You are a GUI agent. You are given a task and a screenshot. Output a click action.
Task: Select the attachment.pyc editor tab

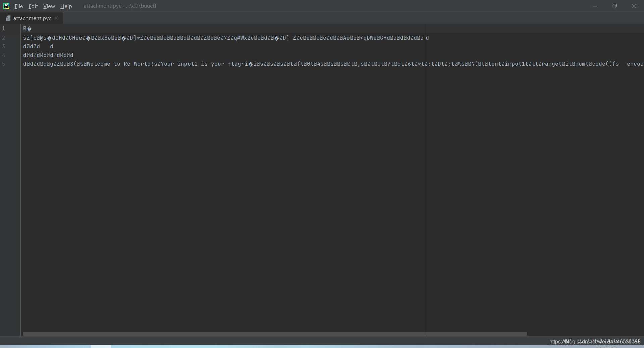pyautogui.click(x=32, y=18)
